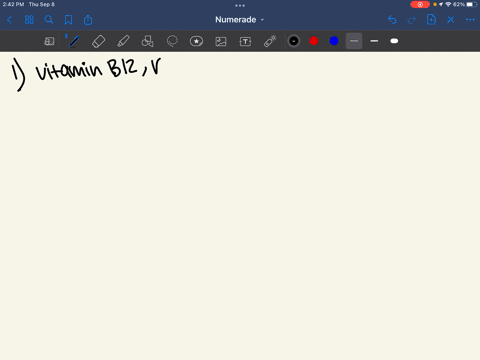The height and width of the screenshot is (360, 480).
Task: Tap the status bar clock
Action: (x=13, y=4)
